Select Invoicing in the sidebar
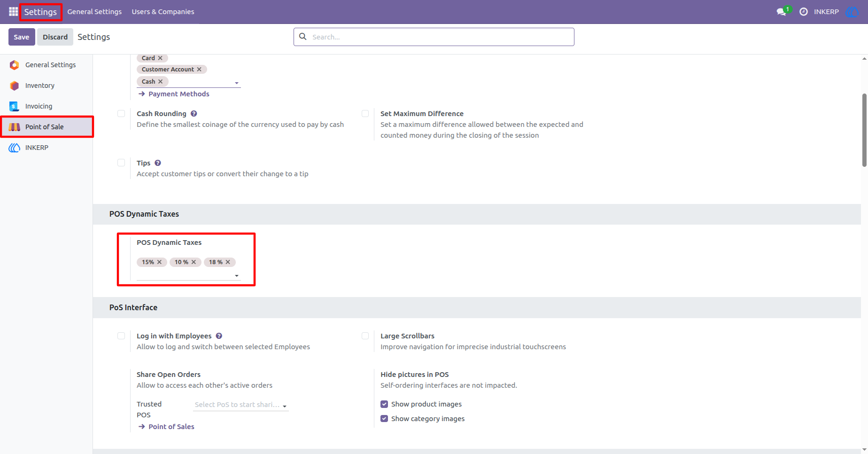Viewport: 868px width, 454px height. [46, 106]
